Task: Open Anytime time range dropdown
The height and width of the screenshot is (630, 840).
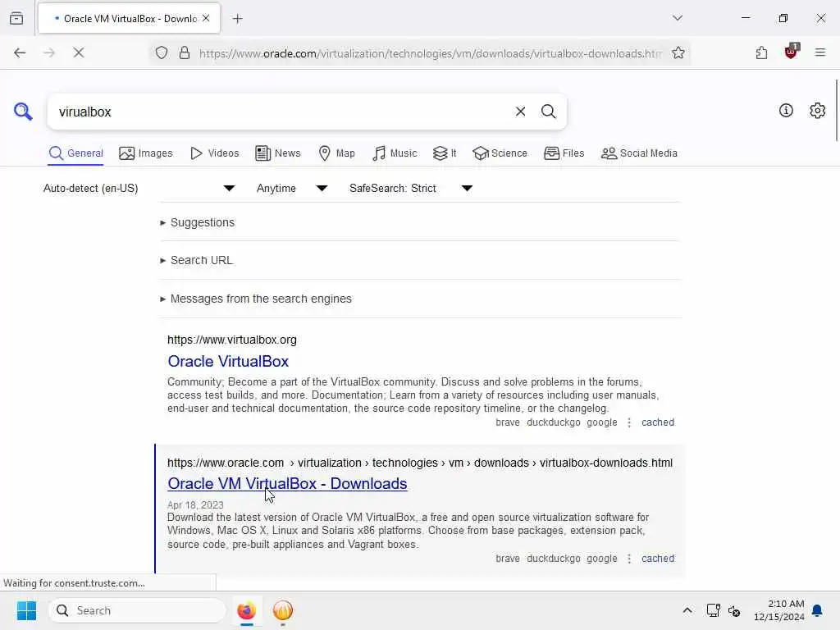Action: 291,188
